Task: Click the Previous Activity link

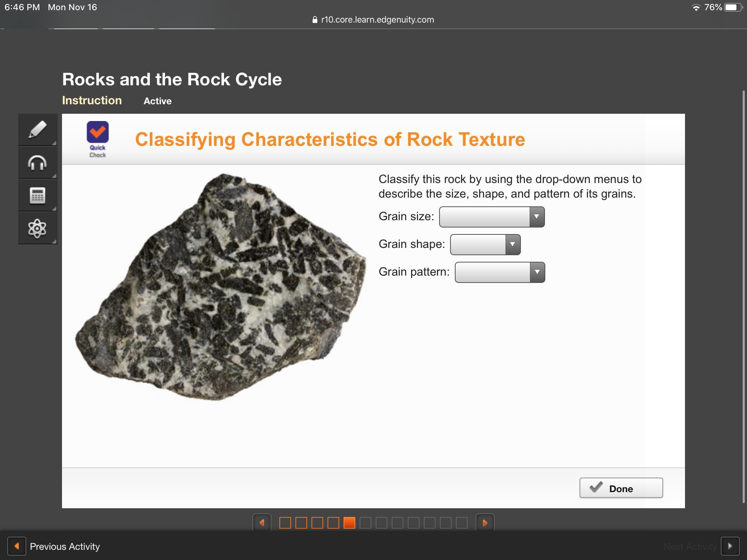Action: (65, 546)
